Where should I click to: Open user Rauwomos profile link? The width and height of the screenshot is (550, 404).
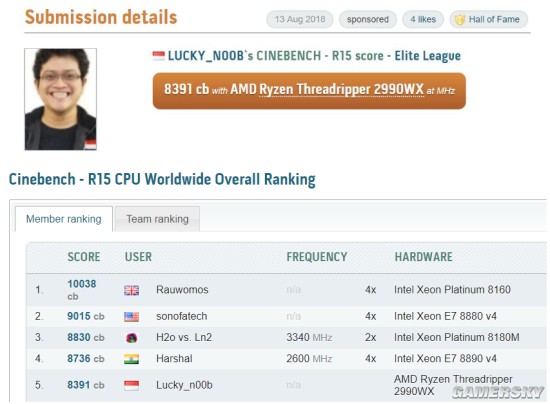coord(182,290)
